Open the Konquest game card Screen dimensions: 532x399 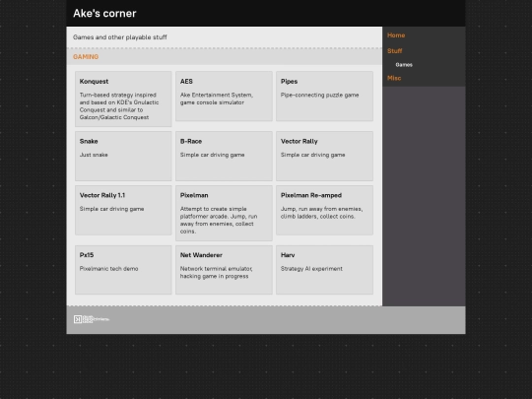coord(123,99)
